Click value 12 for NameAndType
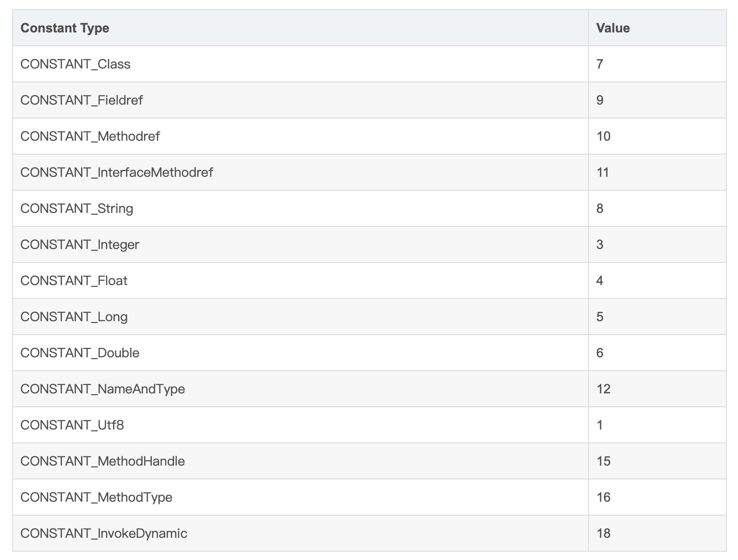Viewport: 738px width, 560px height. (x=604, y=389)
